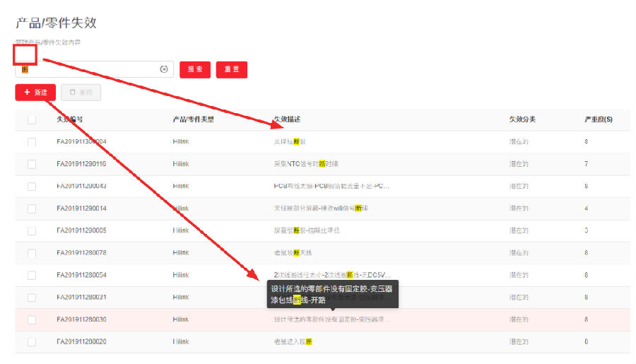Click description 采集NTC信号时断时续
Image resolution: width=636 pixels, height=364 pixels.
pos(306,164)
